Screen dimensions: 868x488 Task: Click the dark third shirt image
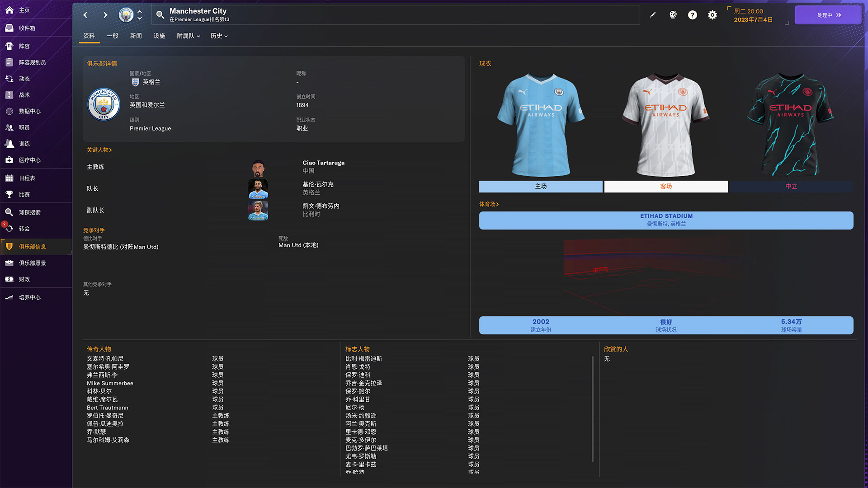(791, 125)
